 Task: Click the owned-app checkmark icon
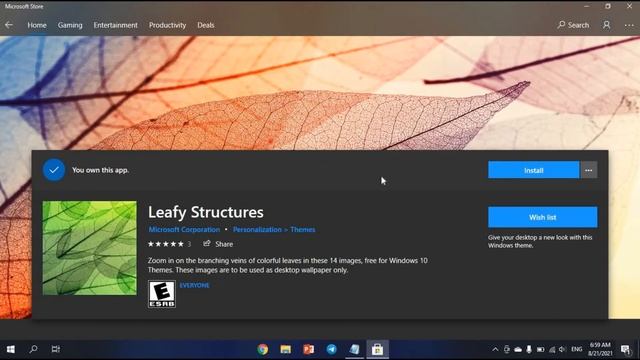click(54, 170)
